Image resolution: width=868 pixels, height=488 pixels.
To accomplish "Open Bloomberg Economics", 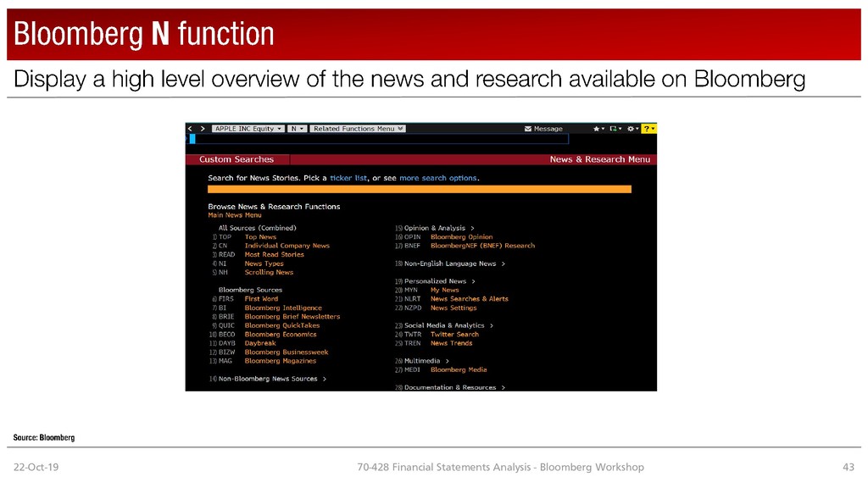I will click(281, 334).
